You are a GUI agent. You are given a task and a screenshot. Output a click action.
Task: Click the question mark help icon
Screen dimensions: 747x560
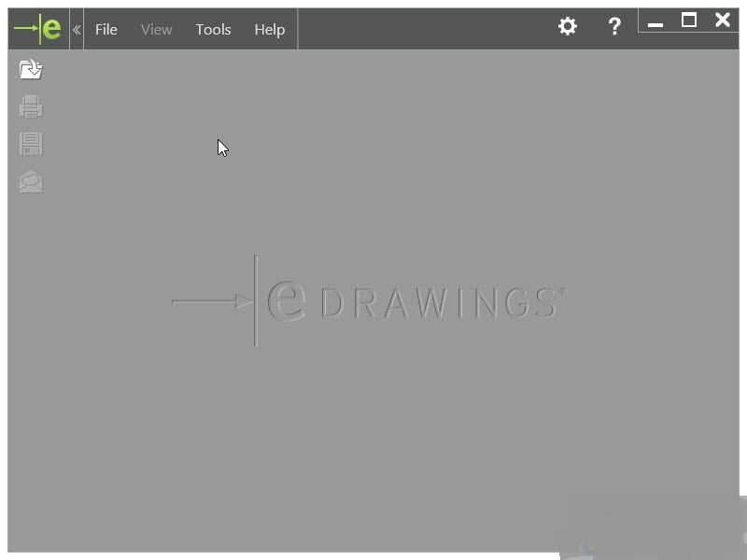[x=613, y=27]
